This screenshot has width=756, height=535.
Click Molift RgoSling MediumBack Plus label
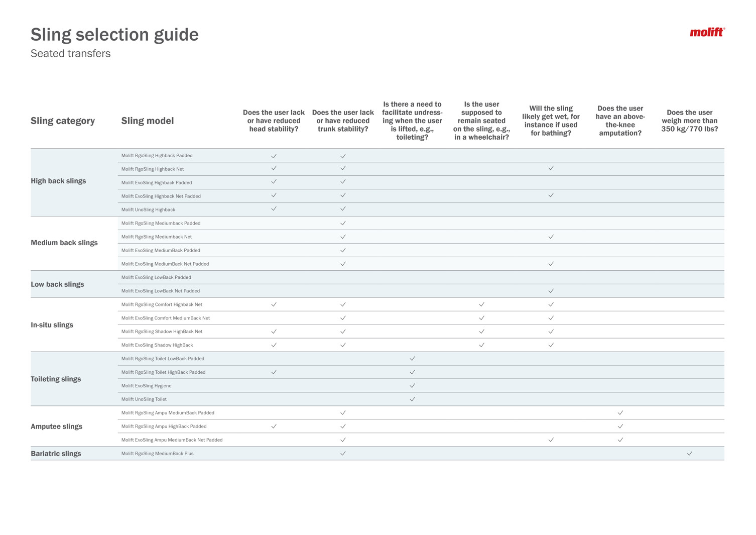(x=157, y=453)
